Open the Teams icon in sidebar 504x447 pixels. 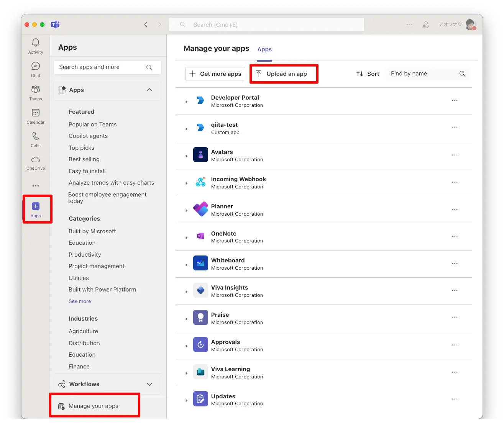(x=36, y=89)
